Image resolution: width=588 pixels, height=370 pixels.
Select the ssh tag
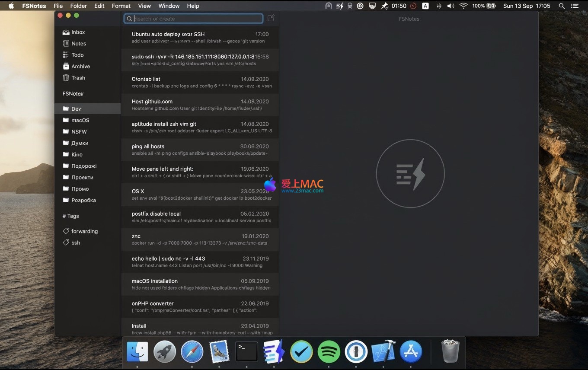pyautogui.click(x=76, y=242)
